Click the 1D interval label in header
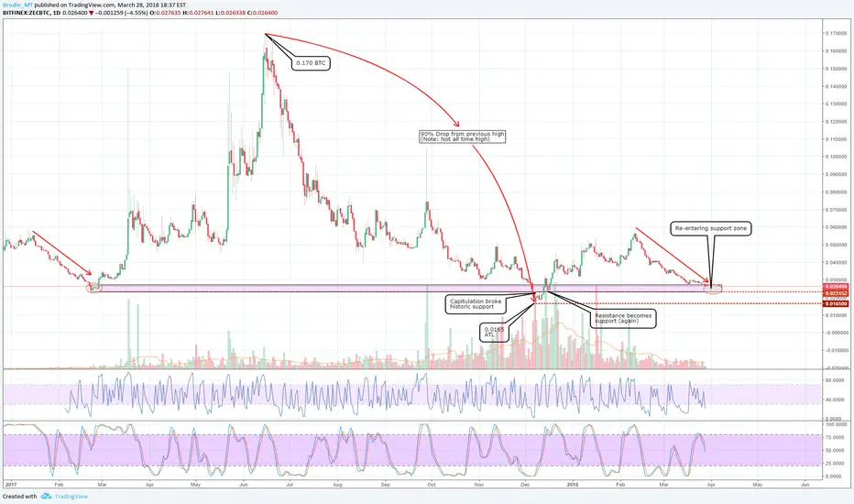854x504 pixels. click(x=57, y=12)
